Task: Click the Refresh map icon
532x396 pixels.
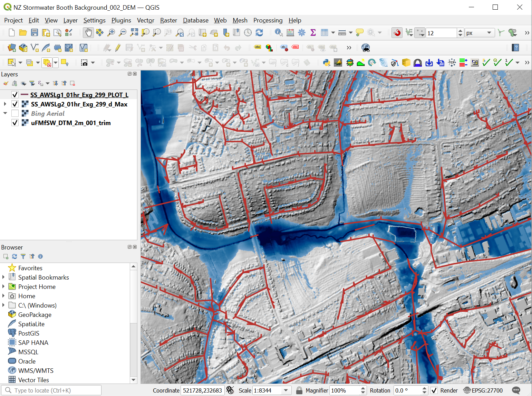Action: (x=259, y=33)
